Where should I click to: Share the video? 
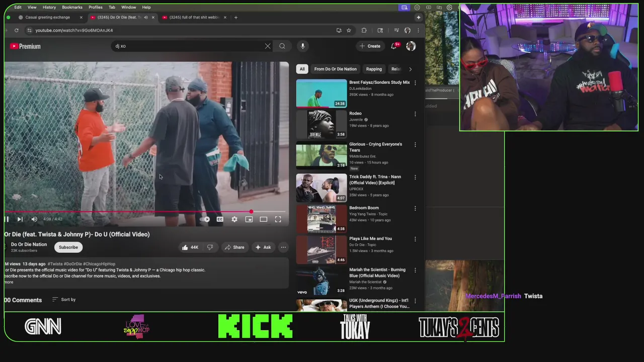pos(234,247)
